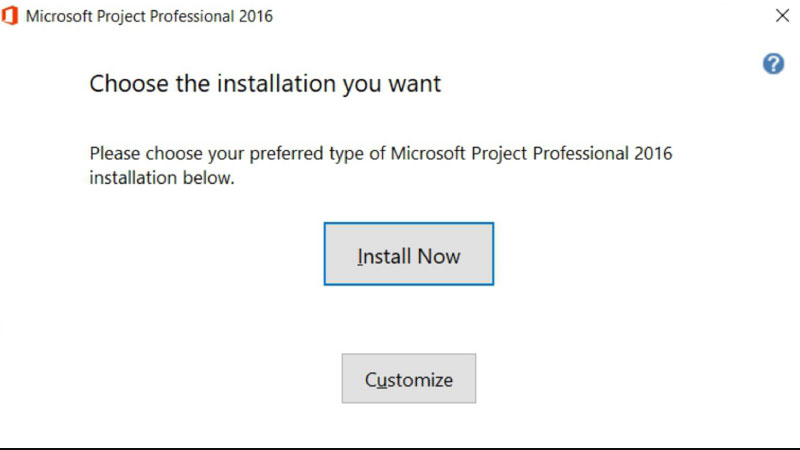Screen dimensions: 800x450
Task: Open help via the blue question mark icon
Action: coord(773,64)
